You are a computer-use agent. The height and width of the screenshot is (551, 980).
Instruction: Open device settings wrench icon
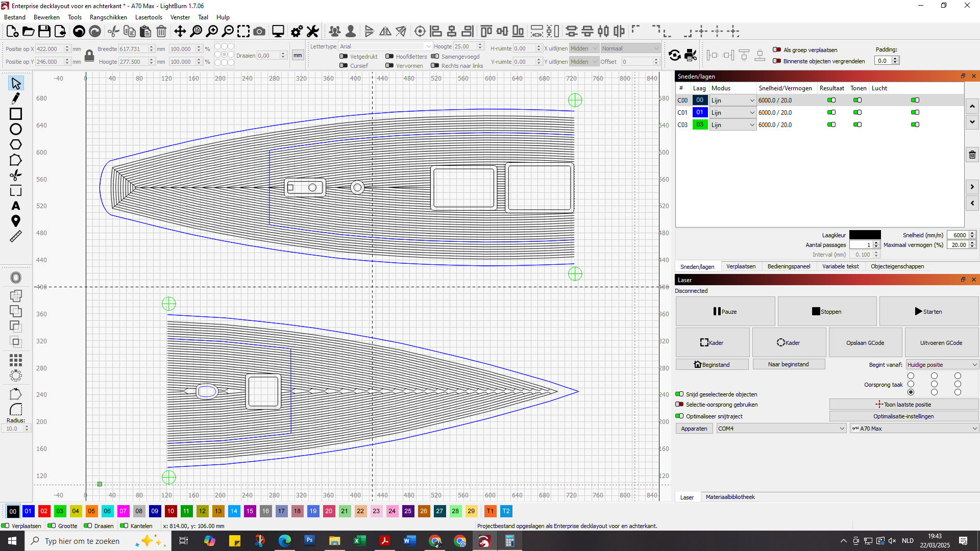coord(313,32)
